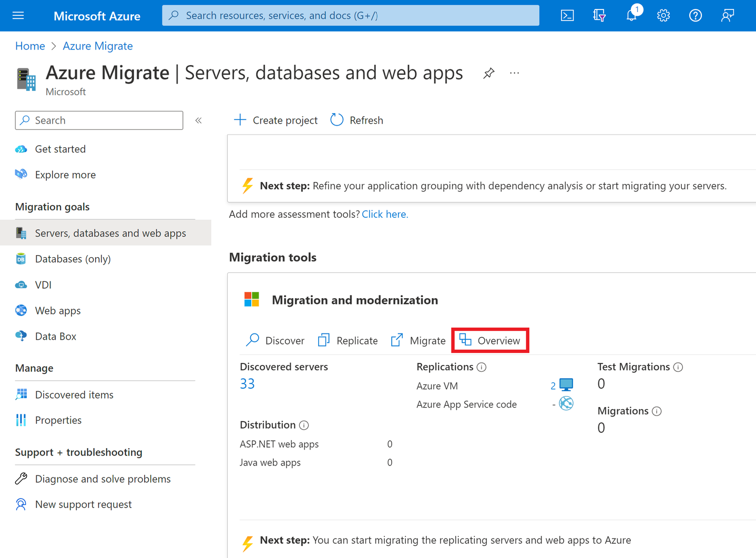This screenshot has width=756, height=558.
Task: Click the 'Discovered servers' heading
Action: (x=284, y=367)
